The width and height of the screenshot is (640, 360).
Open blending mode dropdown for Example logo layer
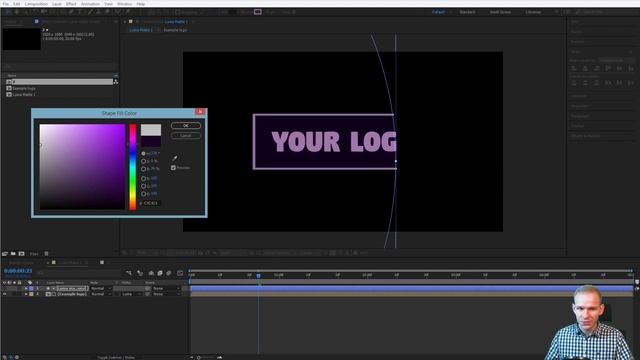[101, 294]
